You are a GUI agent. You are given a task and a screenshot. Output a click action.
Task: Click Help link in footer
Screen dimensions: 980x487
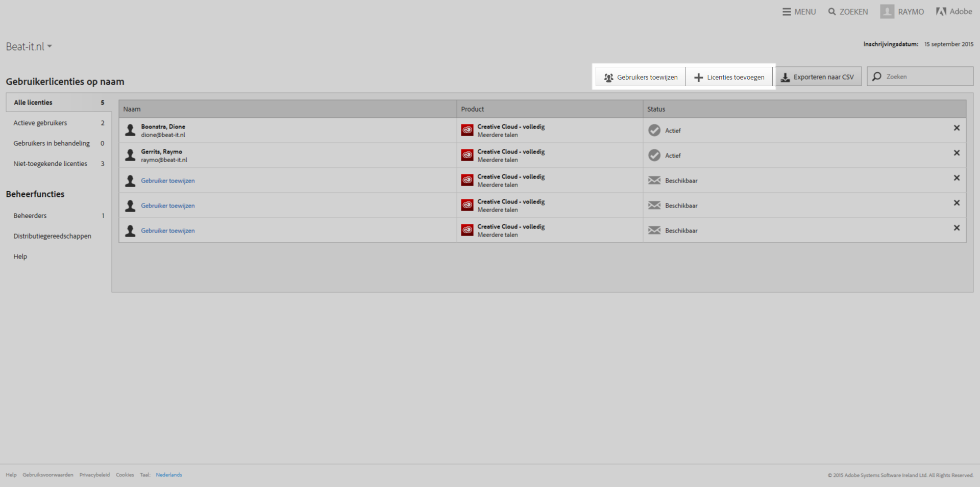[x=11, y=475]
